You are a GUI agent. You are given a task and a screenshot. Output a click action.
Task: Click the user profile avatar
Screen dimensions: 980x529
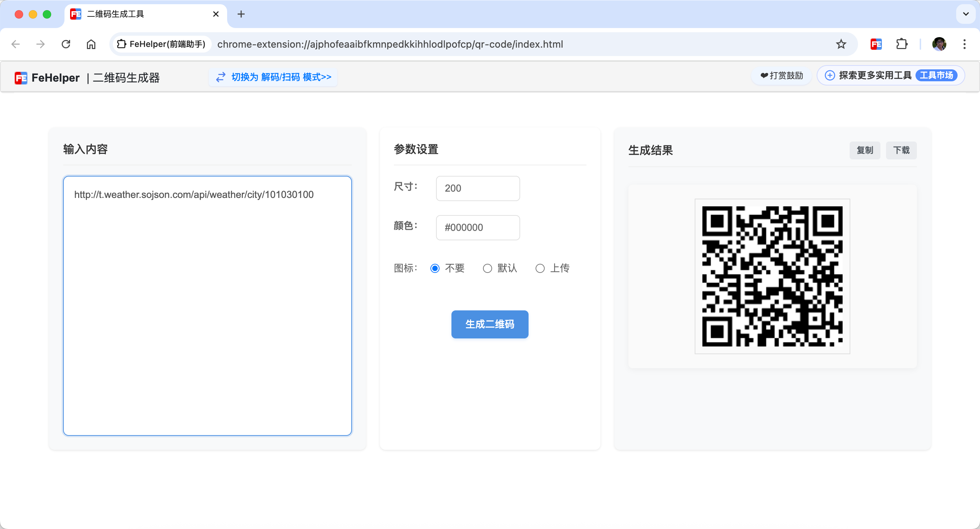[x=939, y=44]
